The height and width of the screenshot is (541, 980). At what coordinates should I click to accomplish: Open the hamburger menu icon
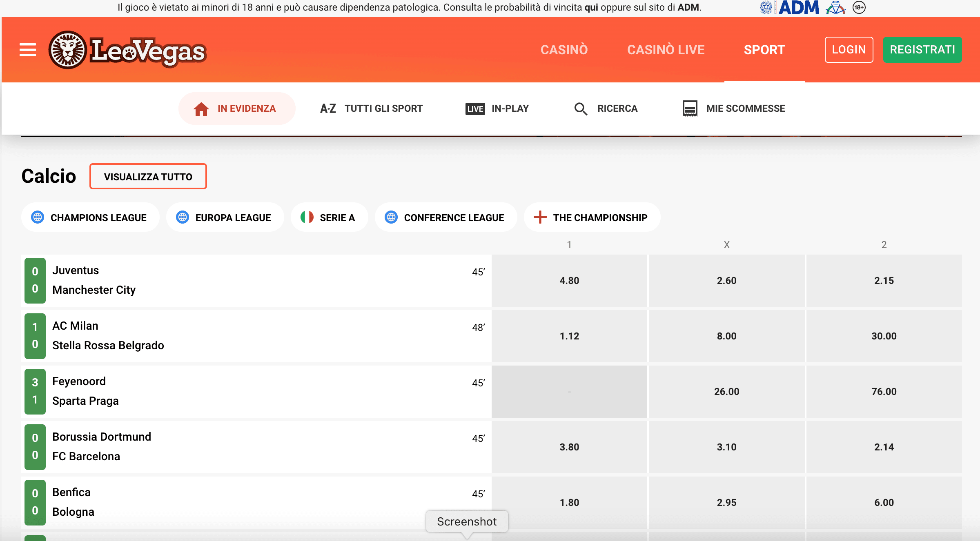tap(28, 50)
